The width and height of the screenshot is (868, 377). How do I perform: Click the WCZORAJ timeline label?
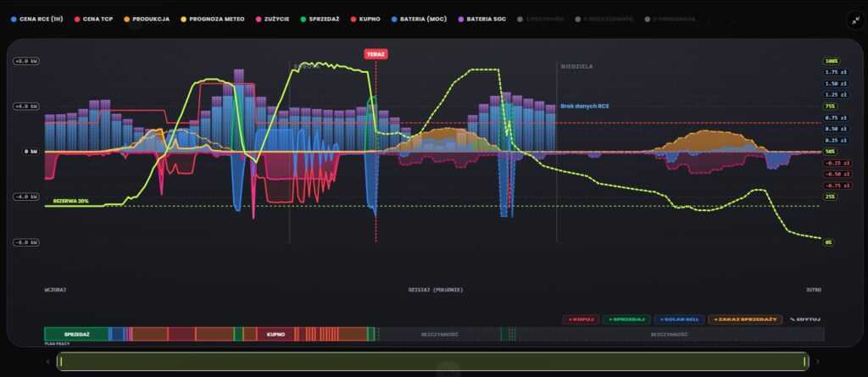[55, 290]
